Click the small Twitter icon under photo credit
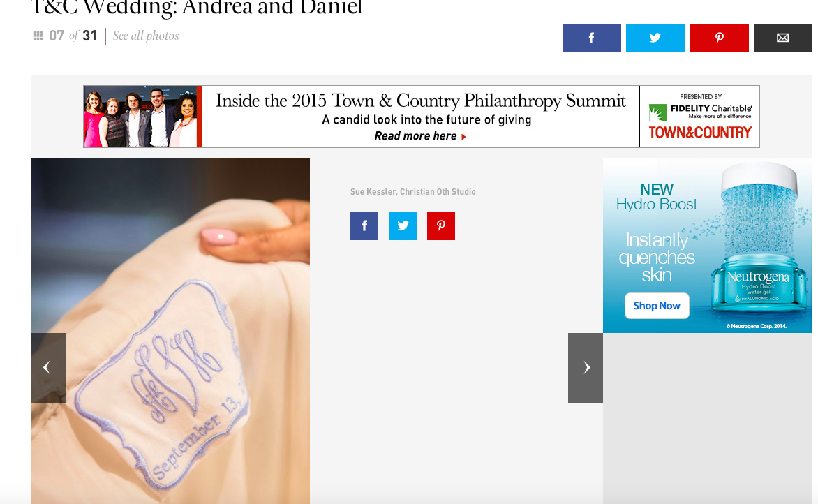This screenshot has height=504, width=818. pos(403,226)
